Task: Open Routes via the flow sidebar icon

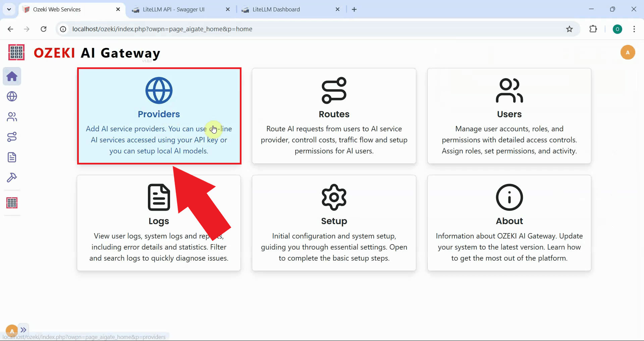Action: [x=12, y=137]
